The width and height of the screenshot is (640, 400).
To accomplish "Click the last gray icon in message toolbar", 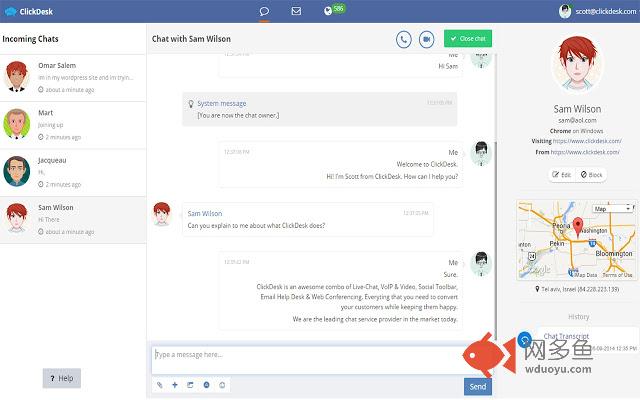I will [222, 384].
